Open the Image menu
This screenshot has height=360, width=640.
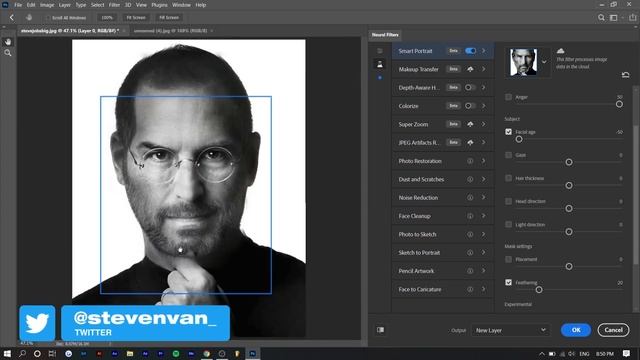[x=47, y=5]
